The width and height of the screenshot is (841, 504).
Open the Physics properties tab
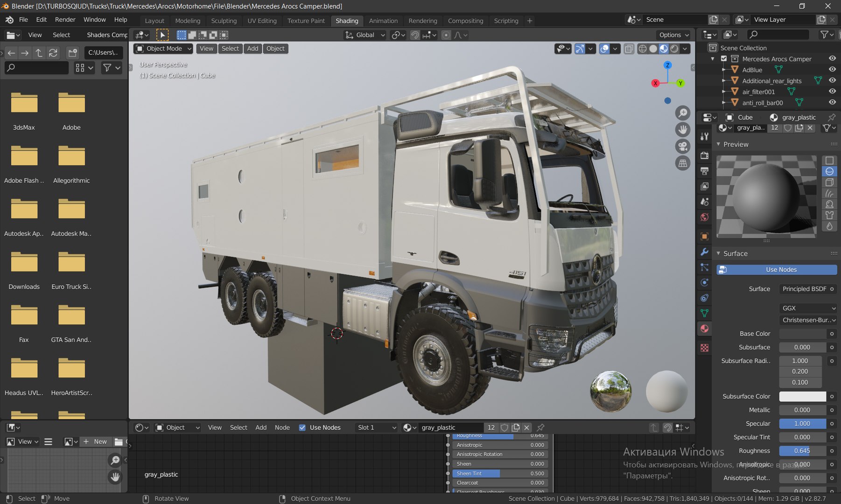click(x=704, y=282)
